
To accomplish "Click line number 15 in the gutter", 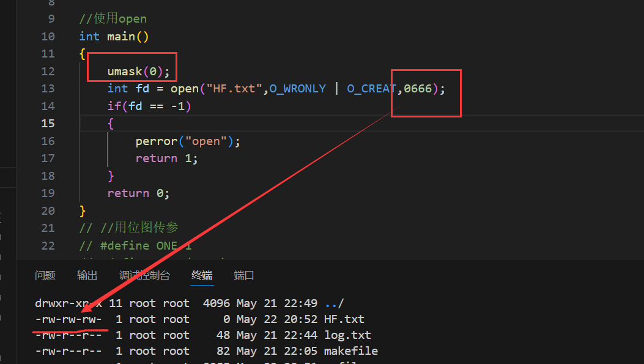I will point(47,124).
